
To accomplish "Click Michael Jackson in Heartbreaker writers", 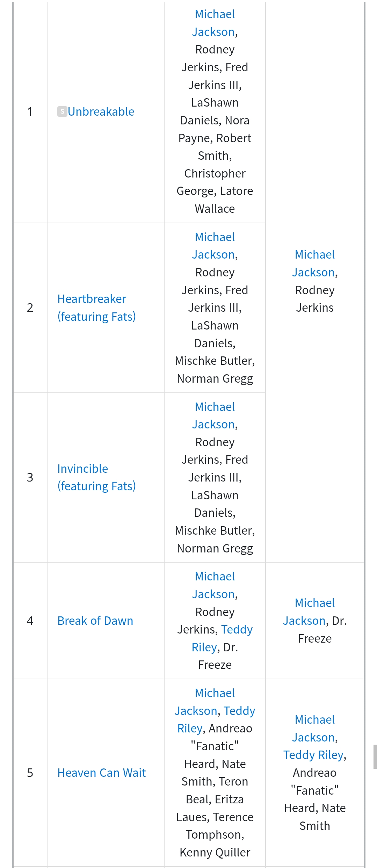I will 215,246.
